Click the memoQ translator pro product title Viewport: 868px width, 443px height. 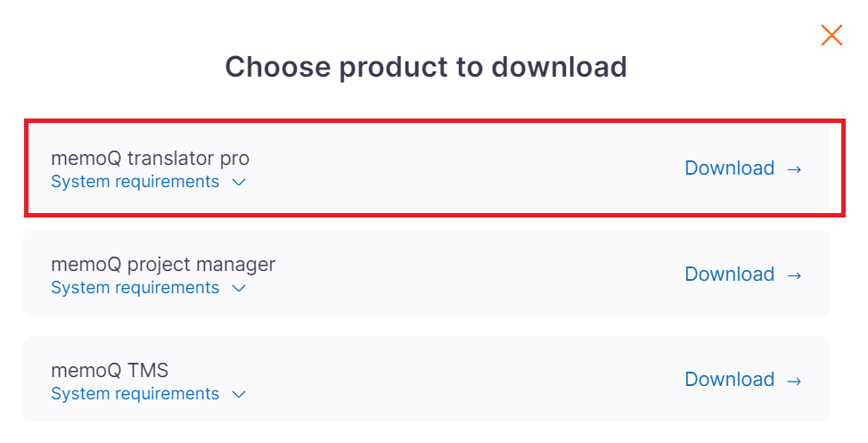click(150, 159)
